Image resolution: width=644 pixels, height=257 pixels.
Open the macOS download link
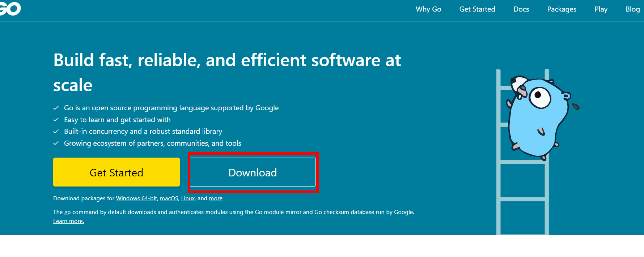point(169,198)
